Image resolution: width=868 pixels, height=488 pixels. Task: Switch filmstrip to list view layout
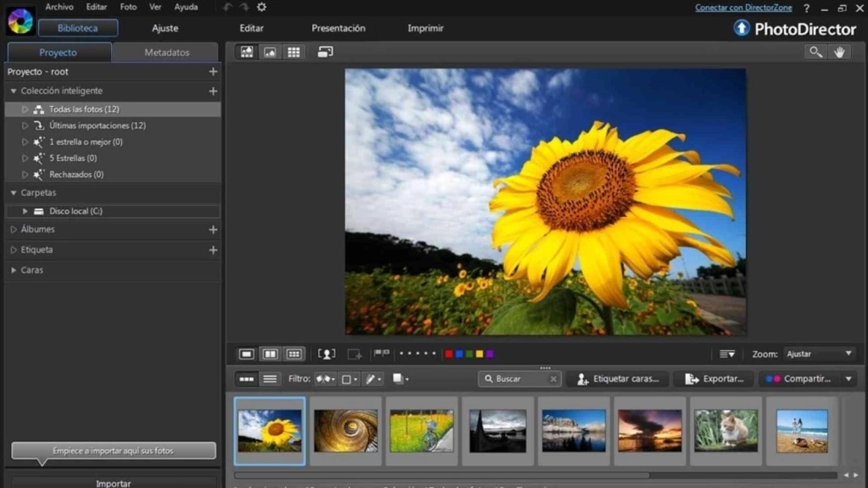click(x=270, y=379)
